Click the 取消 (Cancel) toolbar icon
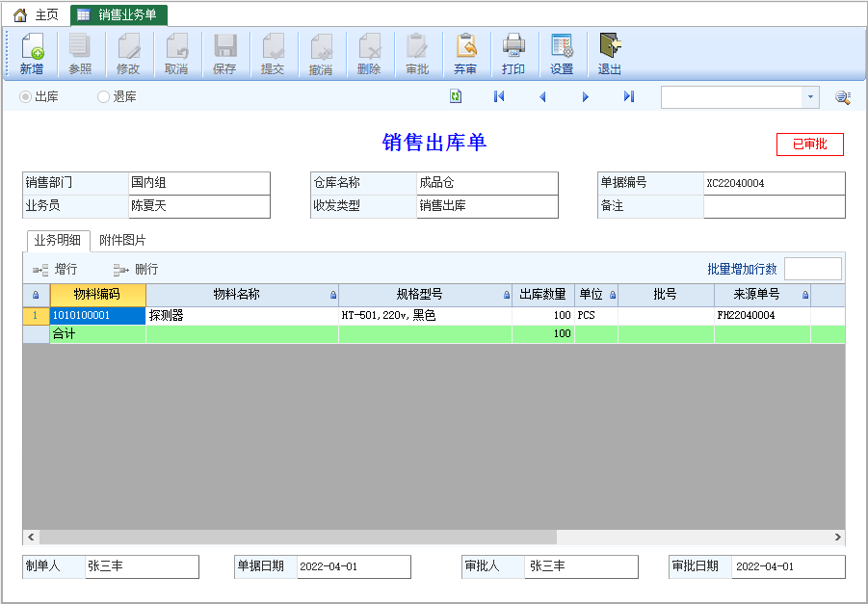Image resolution: width=868 pixels, height=604 pixels. click(x=176, y=46)
